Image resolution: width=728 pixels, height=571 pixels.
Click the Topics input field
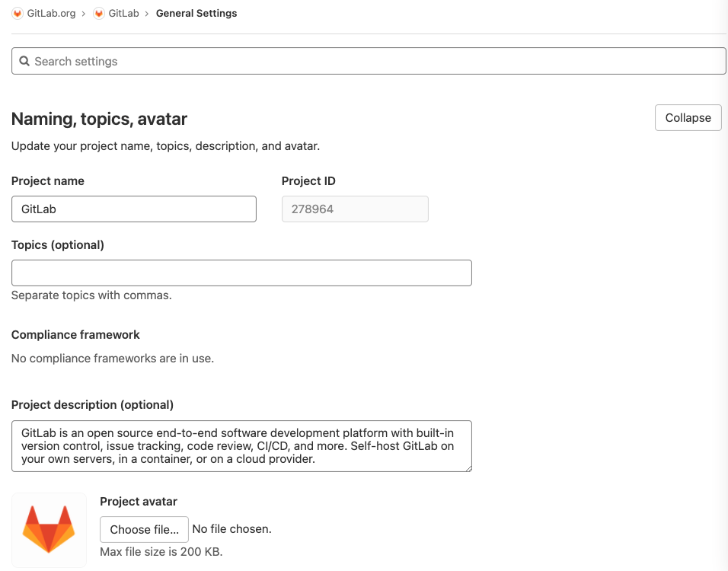[x=241, y=273]
